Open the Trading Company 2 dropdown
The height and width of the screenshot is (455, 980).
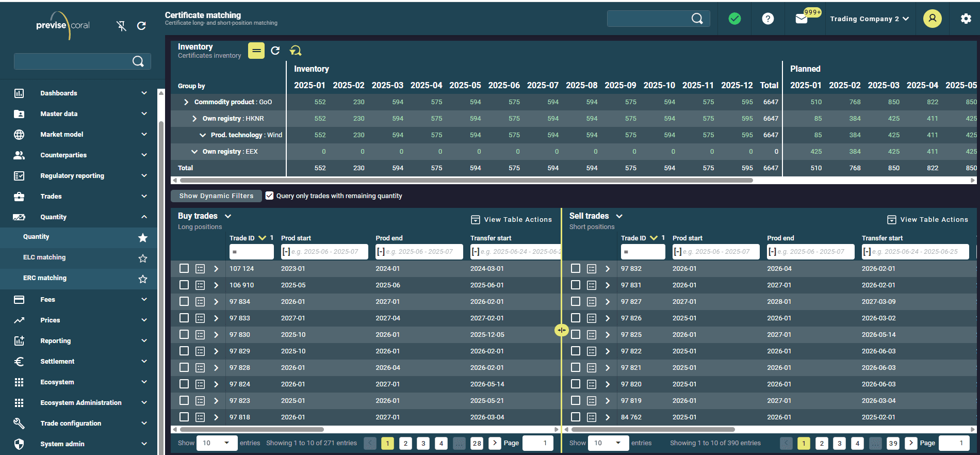click(869, 19)
